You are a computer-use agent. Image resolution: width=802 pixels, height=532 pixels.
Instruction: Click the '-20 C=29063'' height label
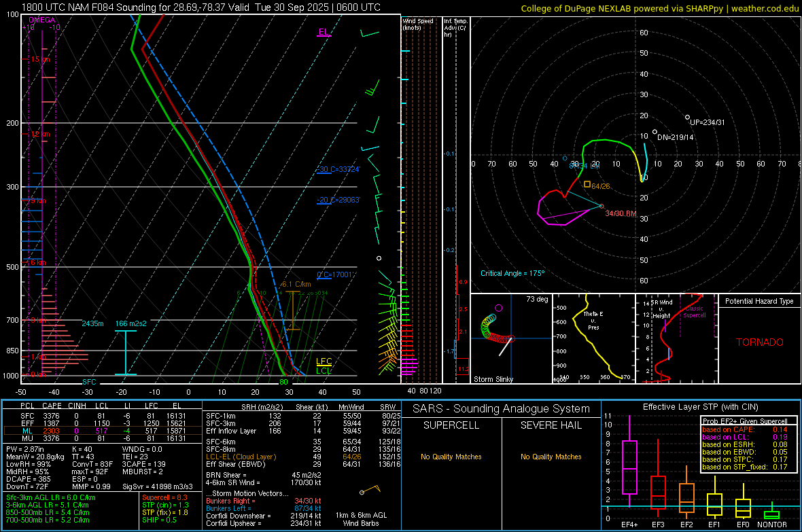[338, 200]
